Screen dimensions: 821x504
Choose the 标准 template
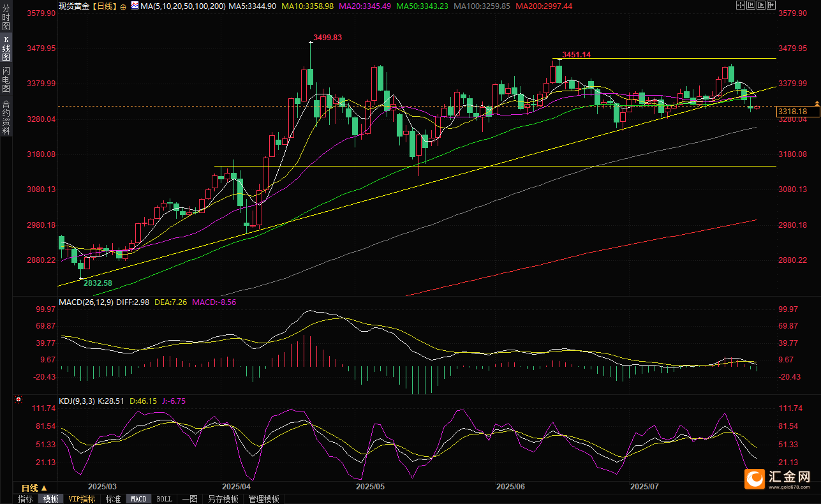[113, 499]
